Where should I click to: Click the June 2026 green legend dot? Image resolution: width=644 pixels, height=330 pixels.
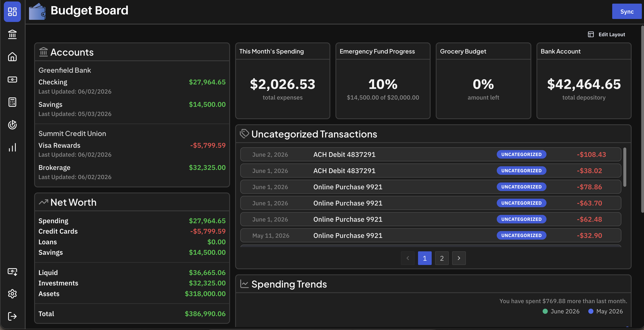pyautogui.click(x=545, y=311)
